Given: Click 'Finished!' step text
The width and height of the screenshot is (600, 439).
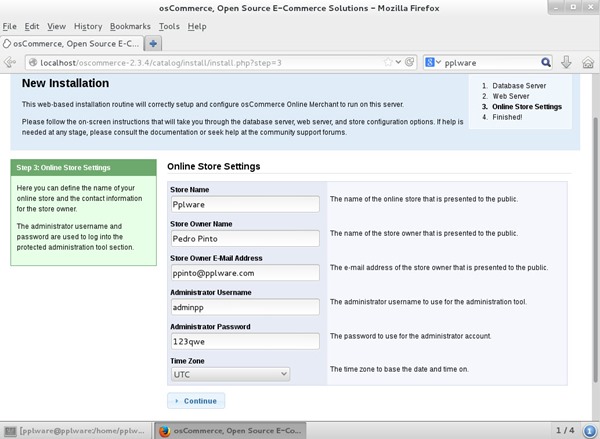Looking at the screenshot, I should point(507,117).
